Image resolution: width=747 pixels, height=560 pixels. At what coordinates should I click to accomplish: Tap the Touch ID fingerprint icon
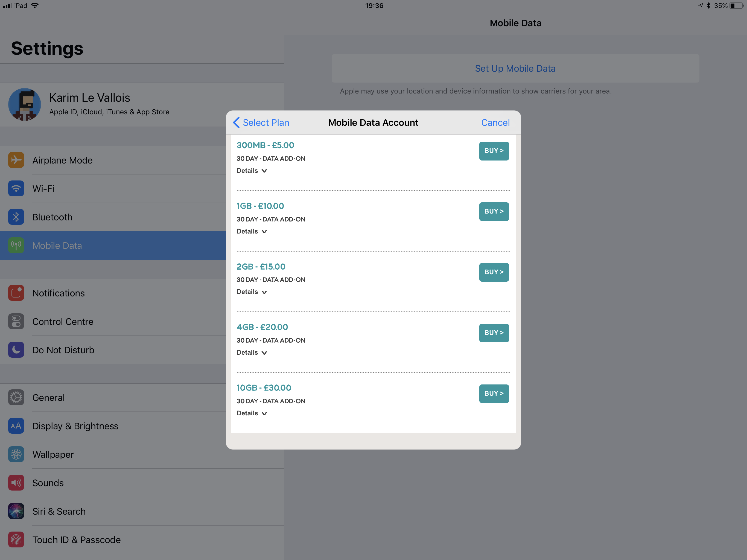pyautogui.click(x=16, y=540)
